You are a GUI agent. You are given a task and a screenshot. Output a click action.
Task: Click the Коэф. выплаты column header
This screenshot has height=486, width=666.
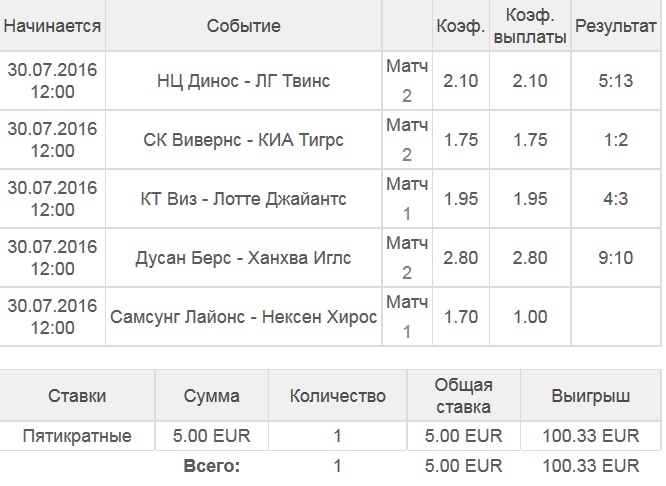tap(536, 26)
